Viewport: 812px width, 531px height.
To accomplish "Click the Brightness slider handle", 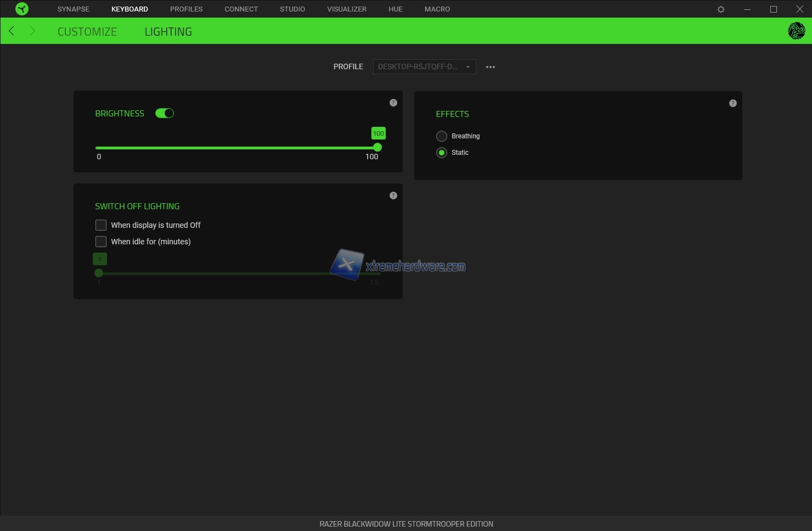I will pos(377,148).
